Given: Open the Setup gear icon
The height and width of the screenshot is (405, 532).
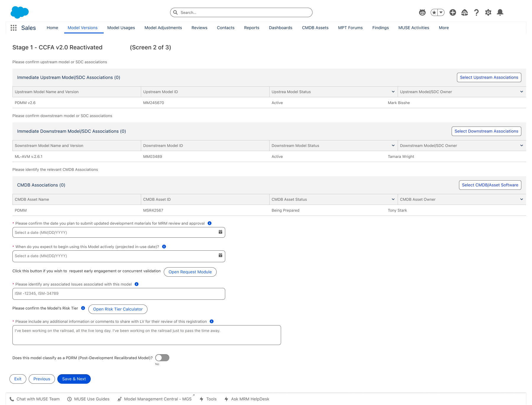Looking at the screenshot, I should click(x=488, y=12).
